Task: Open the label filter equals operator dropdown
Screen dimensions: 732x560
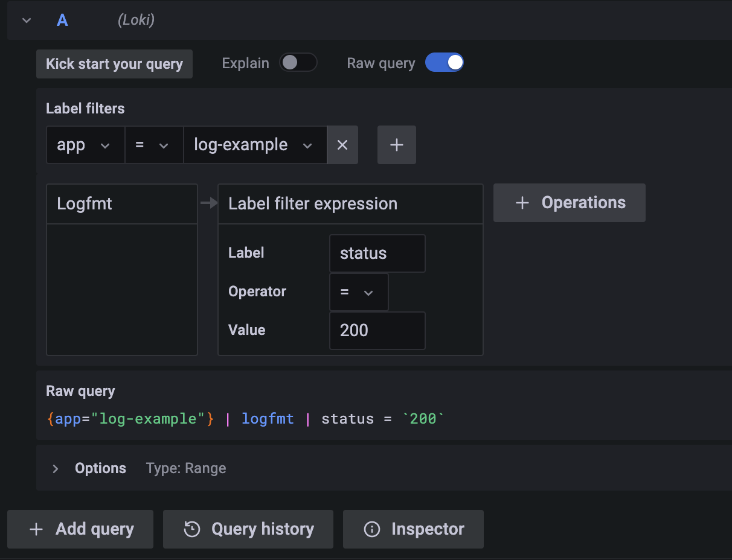Action: (x=153, y=145)
